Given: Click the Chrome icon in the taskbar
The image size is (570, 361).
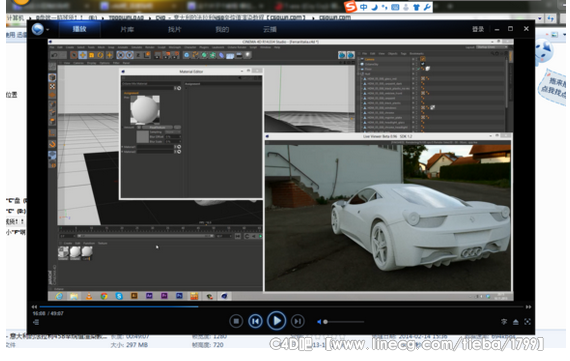Looking at the screenshot, I should pyautogui.click(x=104, y=296).
